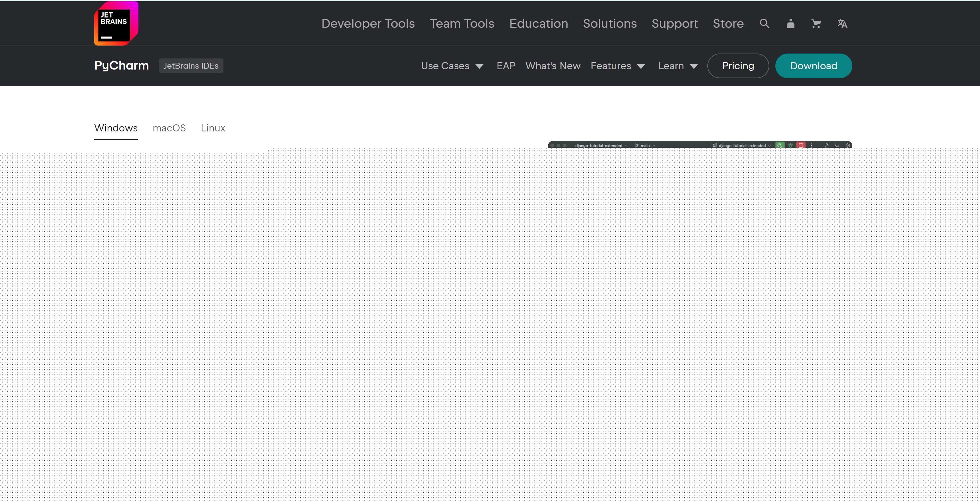Viewport: 980px width, 501px height.
Task: Open Solutions menu
Action: click(x=610, y=24)
